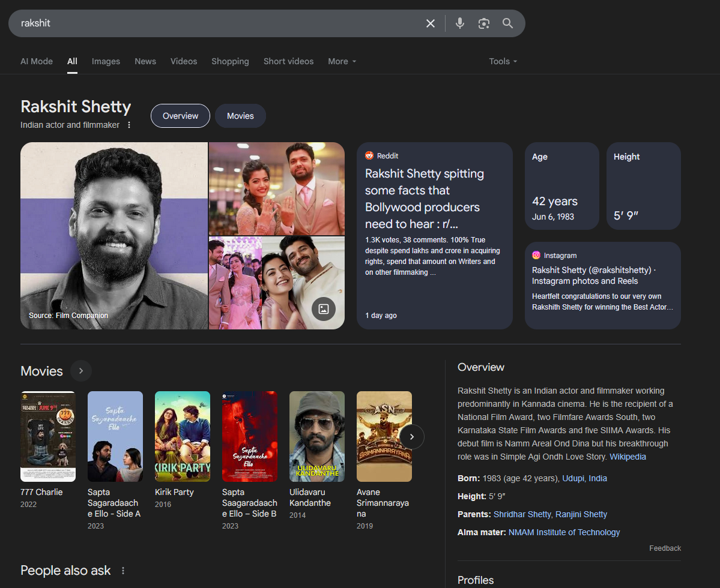This screenshot has height=588, width=720.
Task: Open Avane Srimannarayana movie poster
Action: click(384, 436)
